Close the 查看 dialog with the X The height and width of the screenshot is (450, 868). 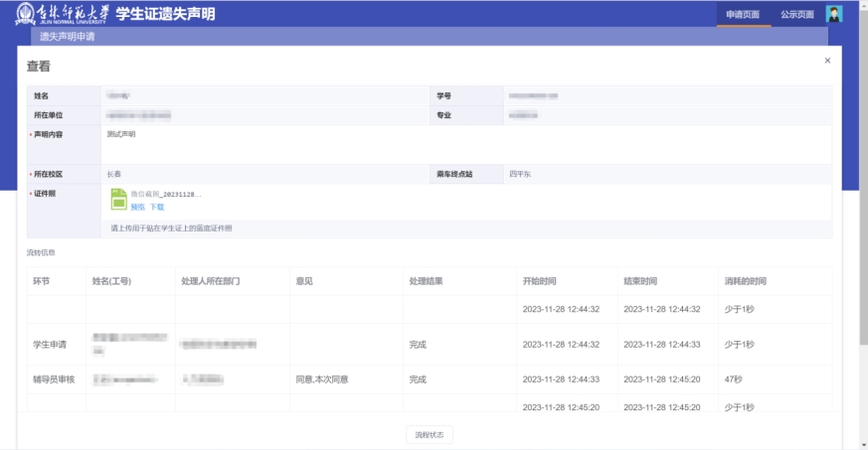(x=827, y=61)
